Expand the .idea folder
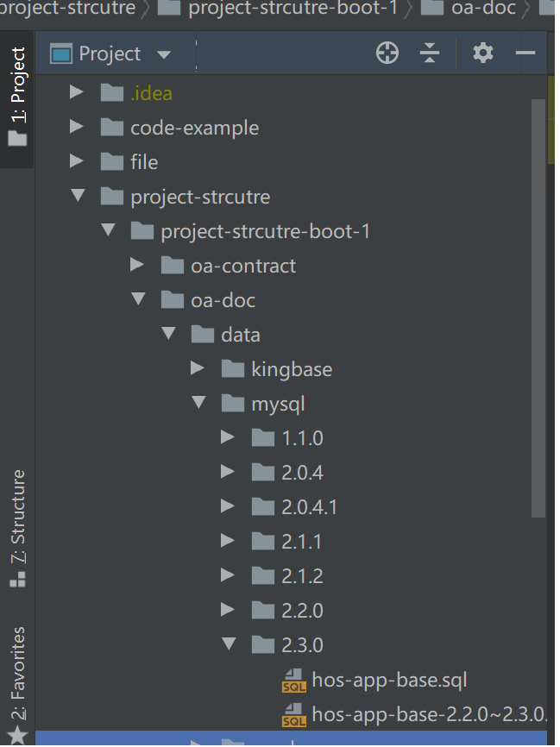560x747 pixels. pos(77,92)
